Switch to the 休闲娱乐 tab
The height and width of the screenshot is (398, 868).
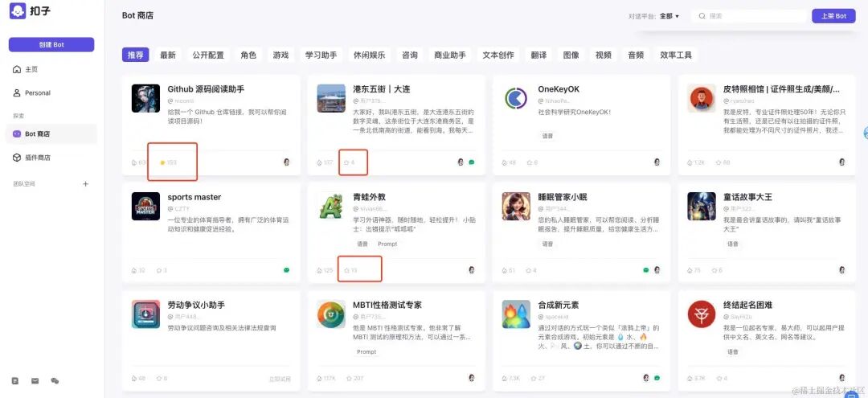[369, 55]
